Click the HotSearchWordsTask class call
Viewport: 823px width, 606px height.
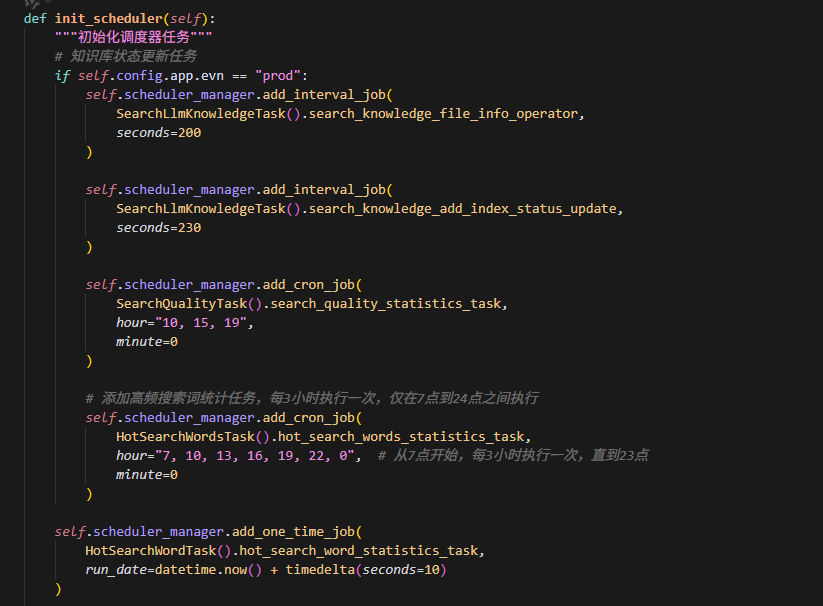tap(193, 437)
